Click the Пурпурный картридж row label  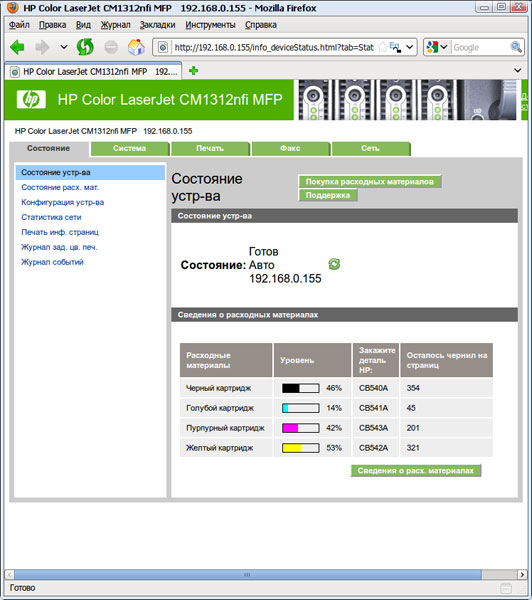tap(225, 428)
